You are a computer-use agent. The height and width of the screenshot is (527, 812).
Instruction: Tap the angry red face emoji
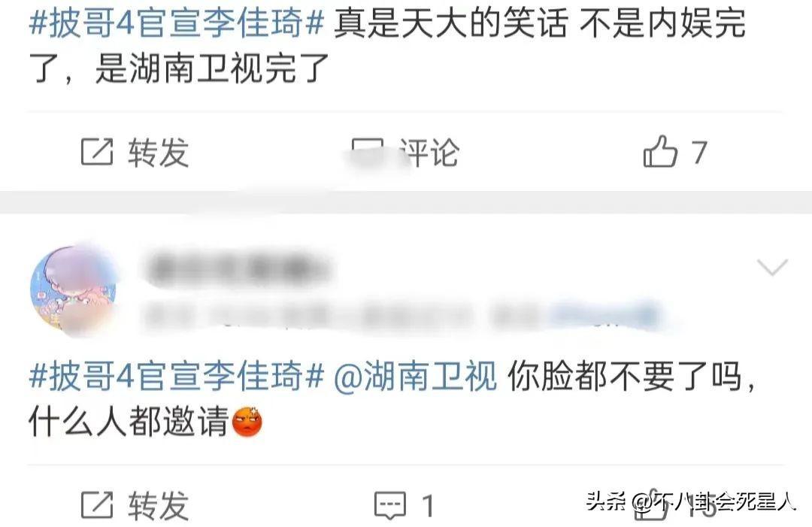click(x=247, y=422)
